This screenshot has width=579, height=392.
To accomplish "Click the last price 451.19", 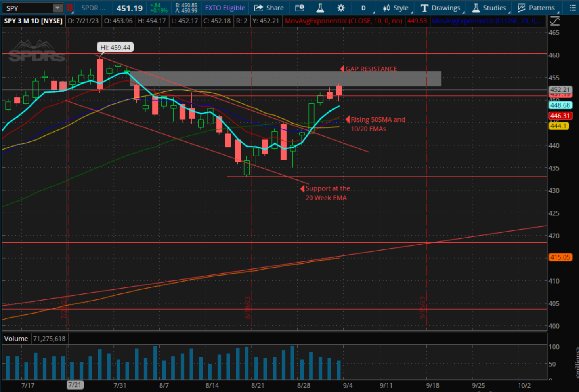I will (130, 8).
